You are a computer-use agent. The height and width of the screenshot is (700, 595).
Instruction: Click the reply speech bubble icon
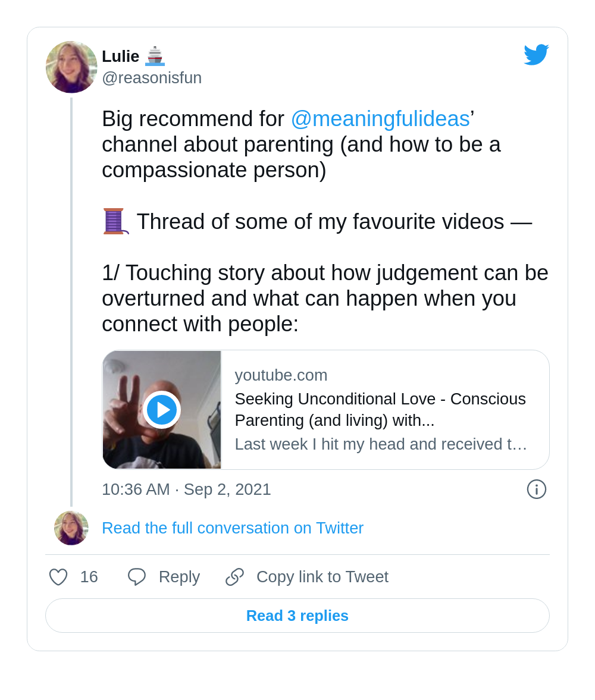pyautogui.click(x=137, y=577)
